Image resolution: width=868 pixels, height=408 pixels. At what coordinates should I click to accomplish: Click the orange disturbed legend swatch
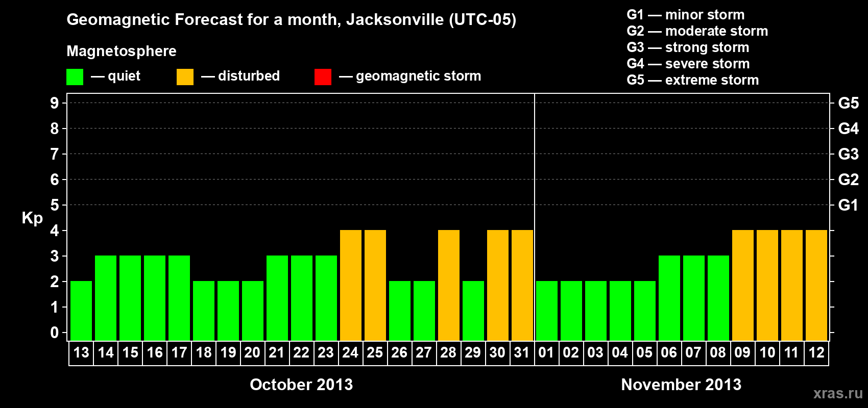[185, 77]
